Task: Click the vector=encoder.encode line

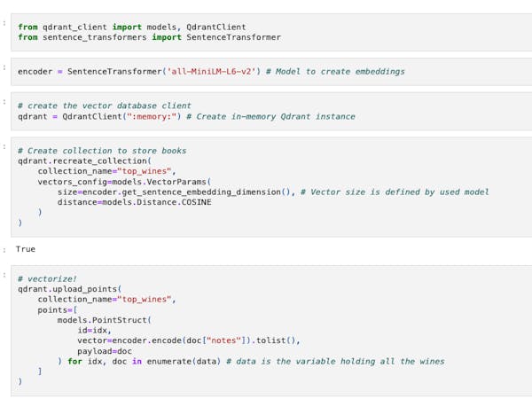Action: (188, 340)
